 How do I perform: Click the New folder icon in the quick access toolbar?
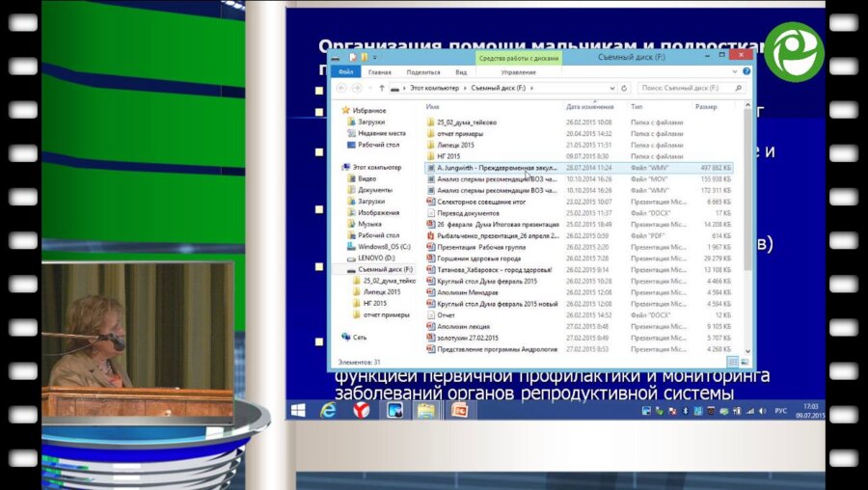(364, 57)
